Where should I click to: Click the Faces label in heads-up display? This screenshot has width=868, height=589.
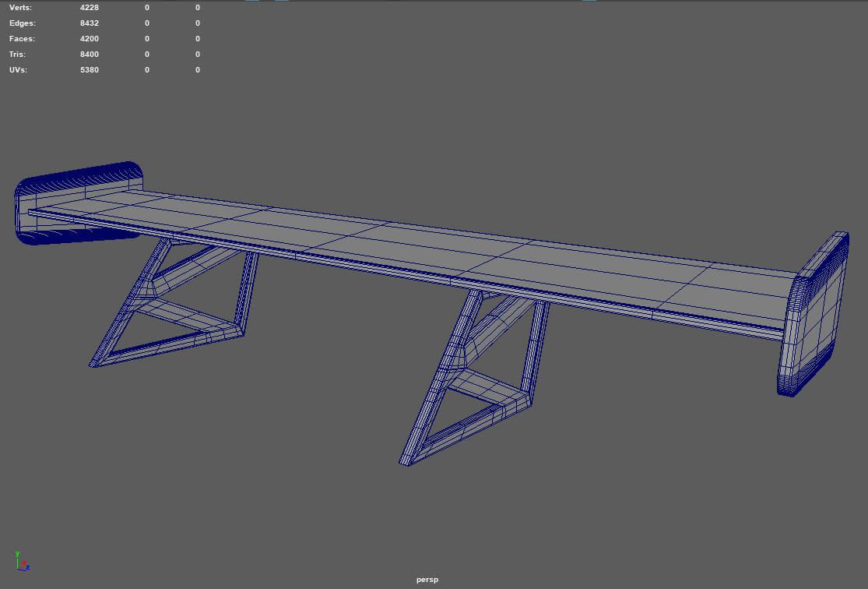point(22,38)
